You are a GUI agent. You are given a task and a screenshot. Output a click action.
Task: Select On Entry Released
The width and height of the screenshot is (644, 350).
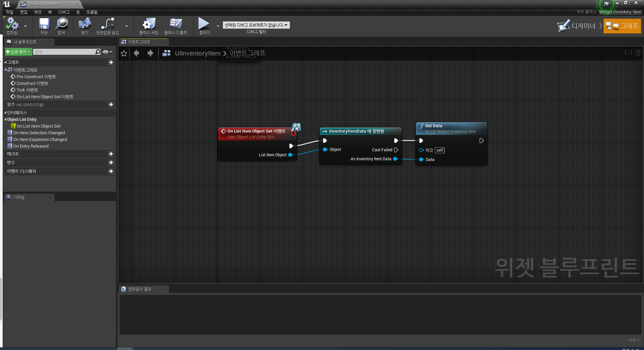pos(31,146)
